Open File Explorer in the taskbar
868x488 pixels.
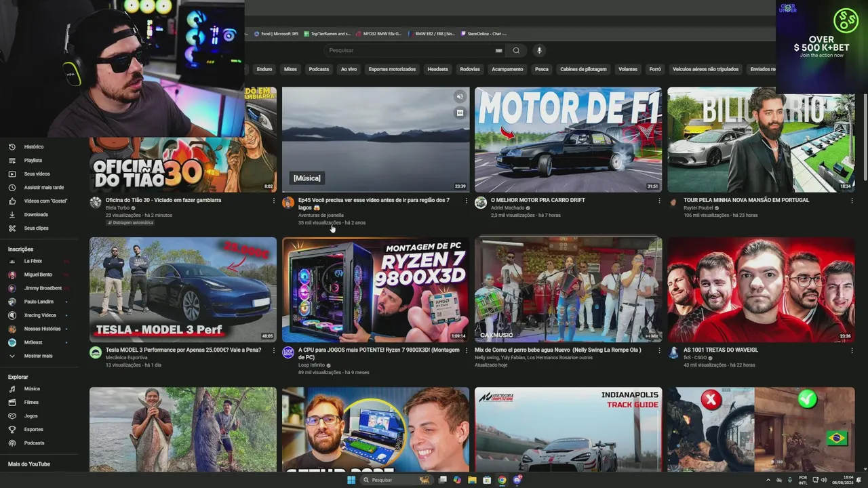point(472,480)
